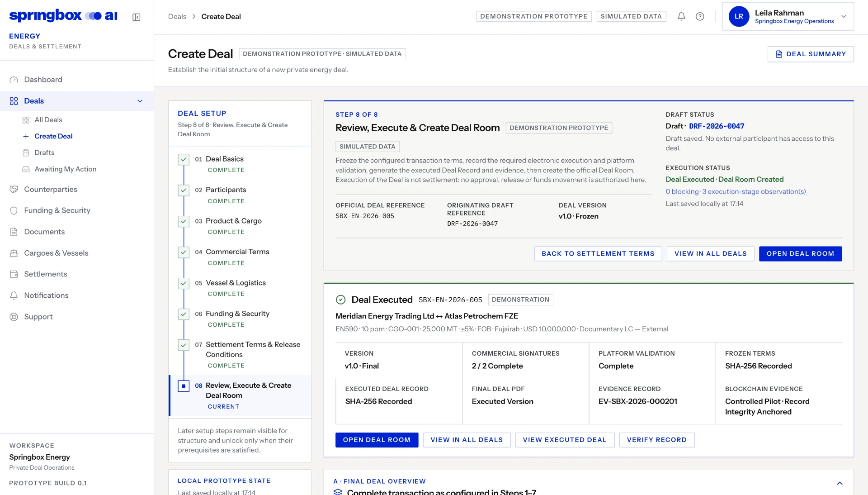This screenshot has height=495, width=868.
Task: Select step 03 Product & Cargo
Action: 240,226
